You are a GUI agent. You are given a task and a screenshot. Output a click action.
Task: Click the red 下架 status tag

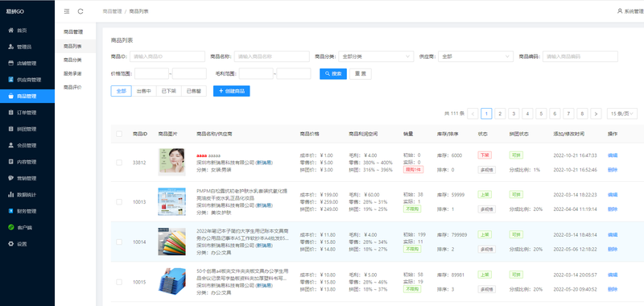[x=485, y=155]
